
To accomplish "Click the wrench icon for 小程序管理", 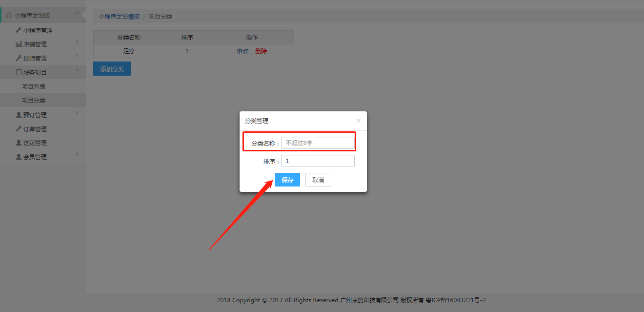I will [19, 30].
